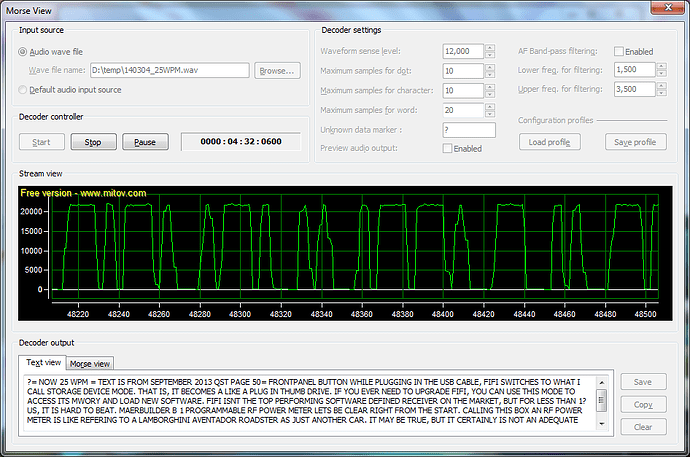690x457 pixels.
Task: Click the Start decoder button
Action: (x=41, y=142)
